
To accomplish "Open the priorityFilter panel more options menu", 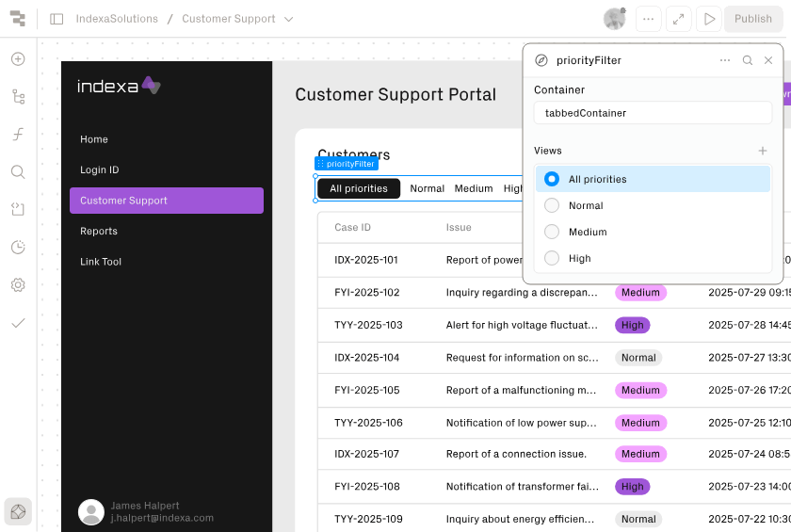I will point(724,60).
